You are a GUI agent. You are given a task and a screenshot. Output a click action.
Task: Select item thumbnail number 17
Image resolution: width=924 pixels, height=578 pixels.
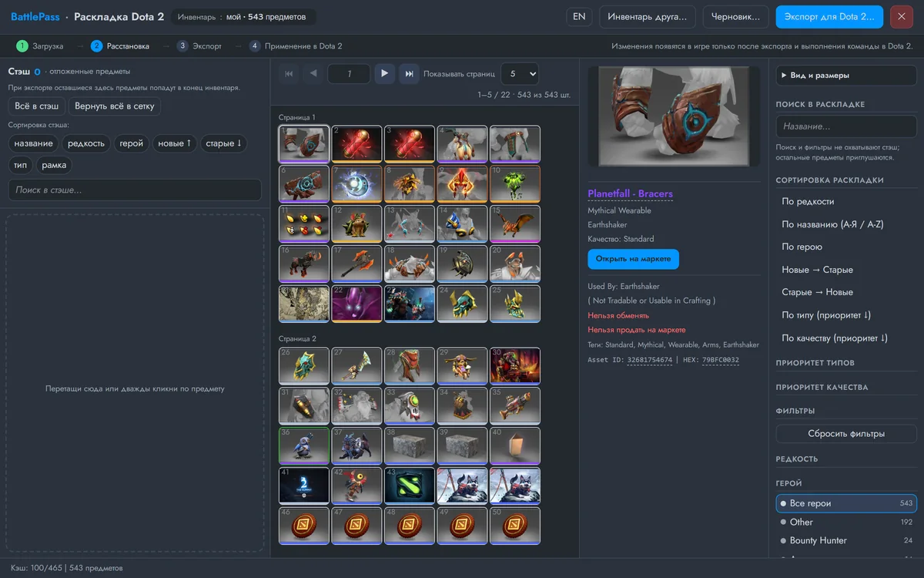coord(357,264)
